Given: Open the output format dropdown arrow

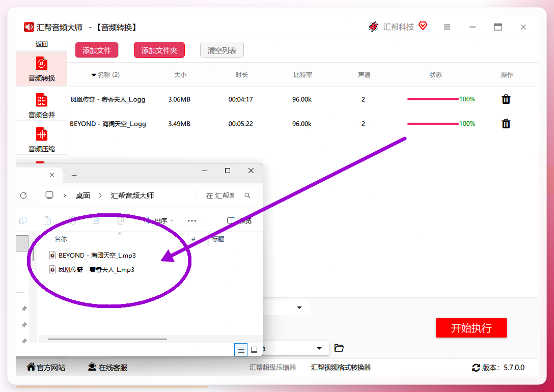Looking at the screenshot, I should [299, 307].
